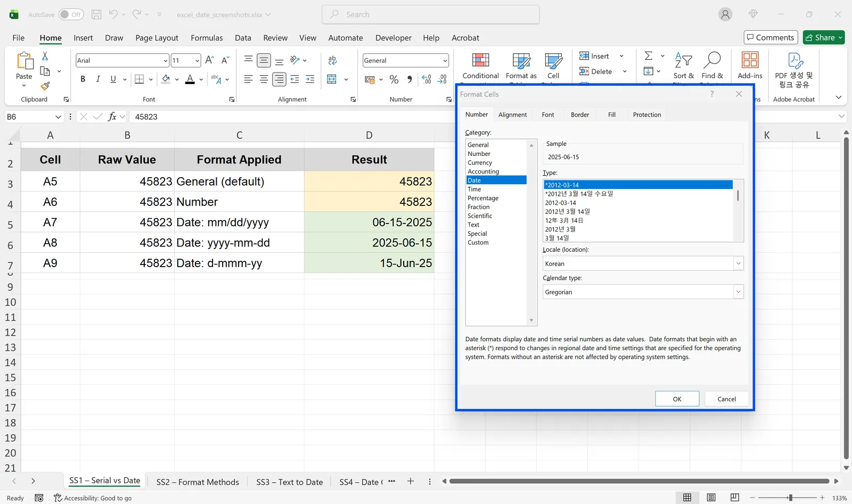The height and width of the screenshot is (504, 852).
Task: Open the Formulas ribbon tab
Action: 207,38
